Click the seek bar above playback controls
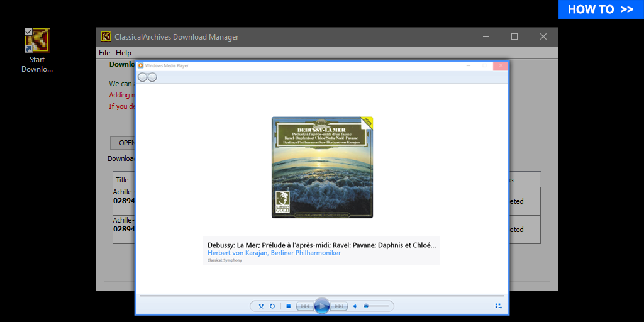The image size is (644, 322). pos(321,295)
